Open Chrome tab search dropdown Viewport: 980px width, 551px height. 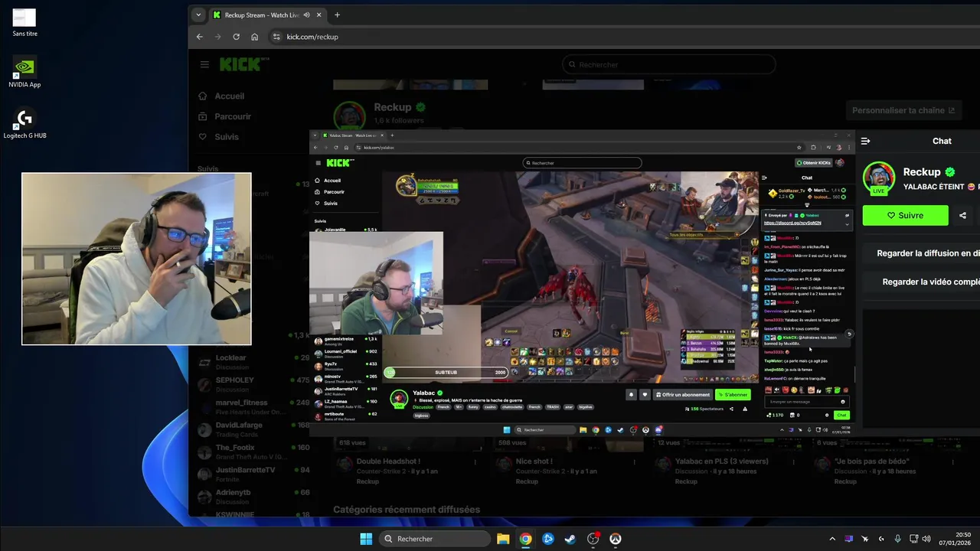pos(198,15)
